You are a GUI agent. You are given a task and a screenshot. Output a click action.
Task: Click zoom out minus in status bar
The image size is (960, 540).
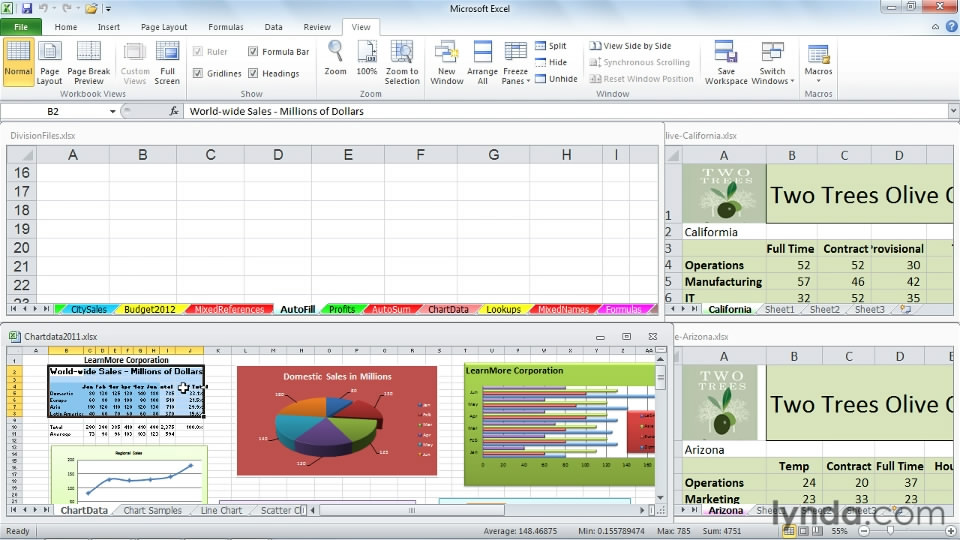coord(864,531)
